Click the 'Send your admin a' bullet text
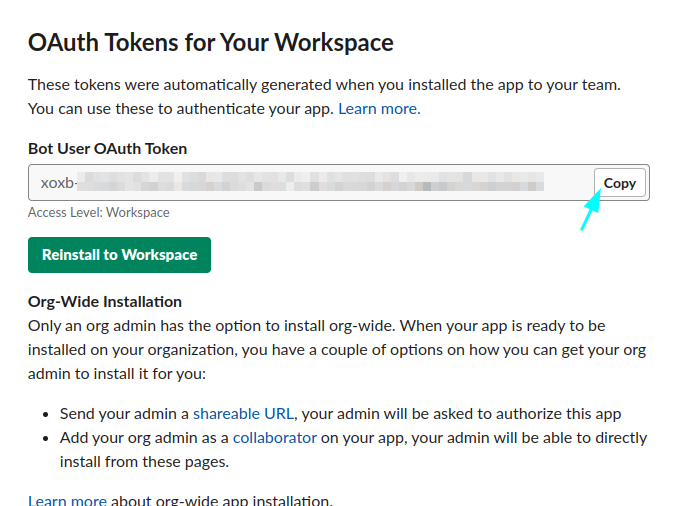677x506 pixels. pos(125,413)
